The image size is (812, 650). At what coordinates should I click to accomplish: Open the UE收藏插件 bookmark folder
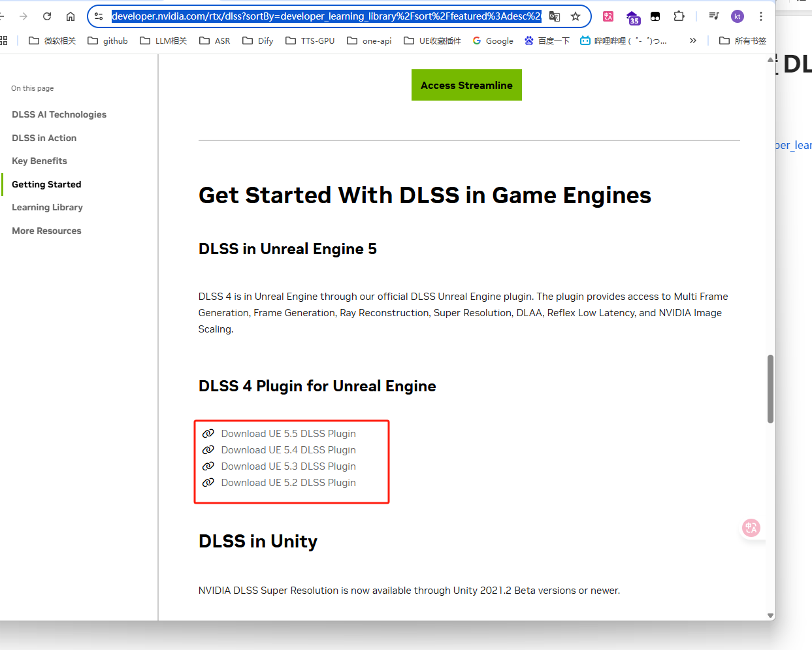[x=432, y=41]
